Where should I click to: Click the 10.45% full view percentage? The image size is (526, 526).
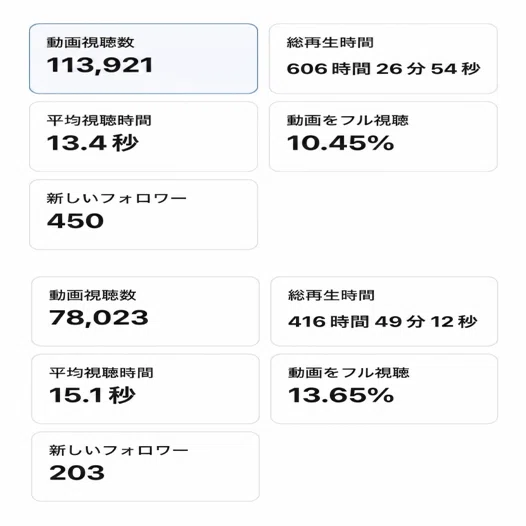(x=340, y=143)
